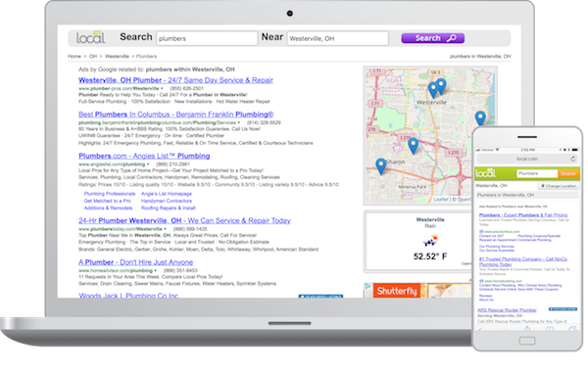
Task: Open the Woods Jack L Plumbing Co Inc listing
Action: coord(128,296)
